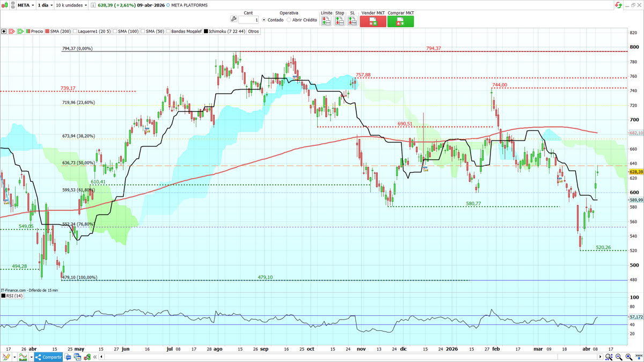Select the Contado radio button
This screenshot has height=362, width=644.
point(264,20)
